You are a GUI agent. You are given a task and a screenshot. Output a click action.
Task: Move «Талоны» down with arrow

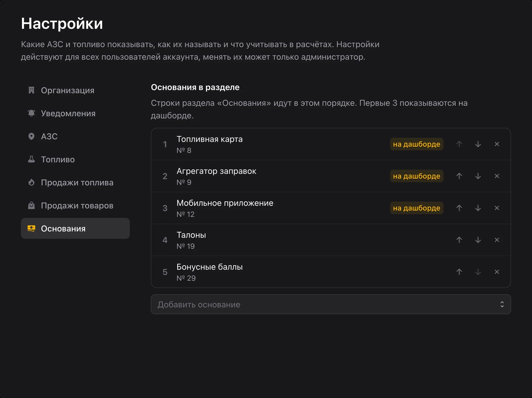click(x=478, y=240)
